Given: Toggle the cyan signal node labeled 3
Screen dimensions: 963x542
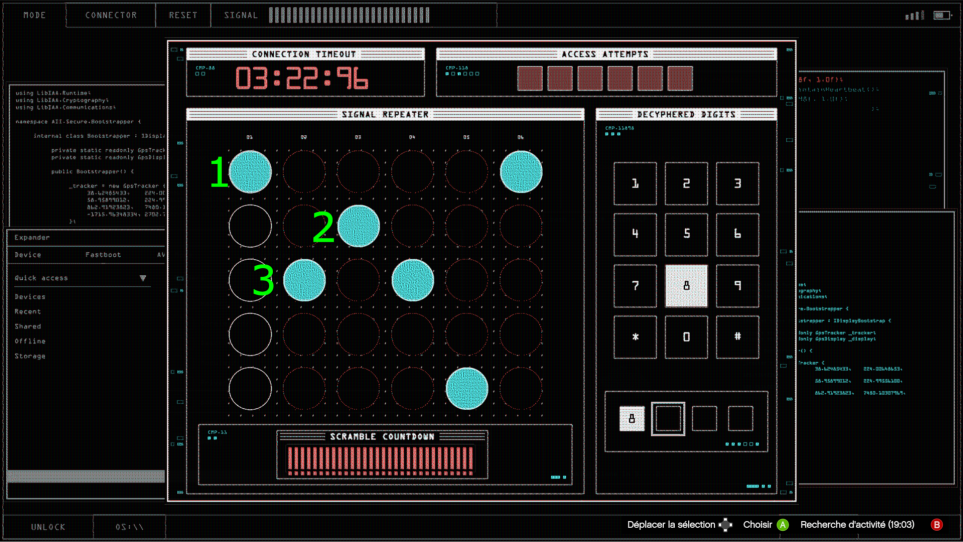Looking at the screenshot, I should 305,279.
